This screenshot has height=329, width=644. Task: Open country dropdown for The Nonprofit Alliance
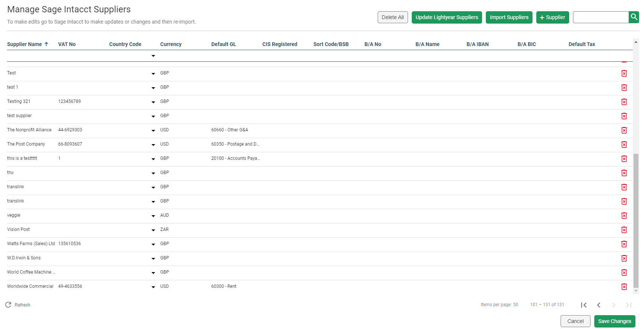tap(153, 131)
